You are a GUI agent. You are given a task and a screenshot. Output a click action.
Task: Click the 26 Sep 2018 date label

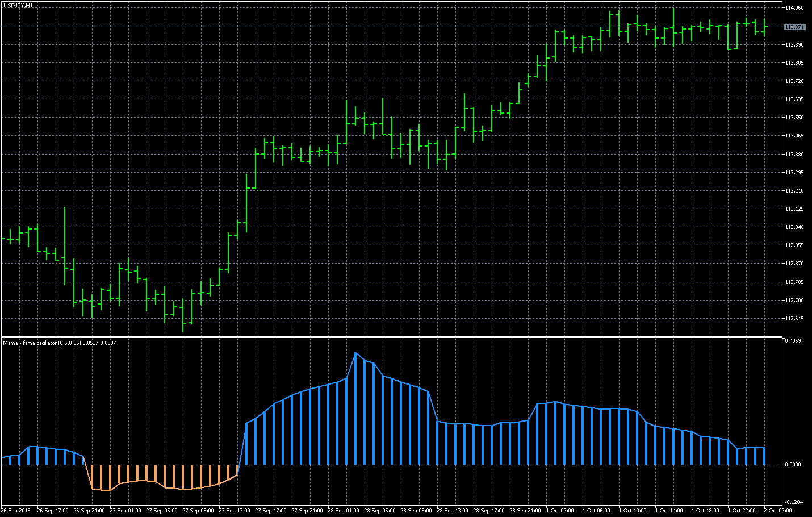[16, 511]
